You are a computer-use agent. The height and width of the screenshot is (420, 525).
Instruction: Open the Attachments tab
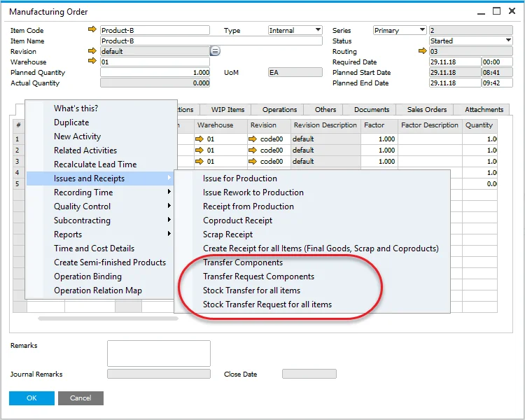click(x=484, y=109)
